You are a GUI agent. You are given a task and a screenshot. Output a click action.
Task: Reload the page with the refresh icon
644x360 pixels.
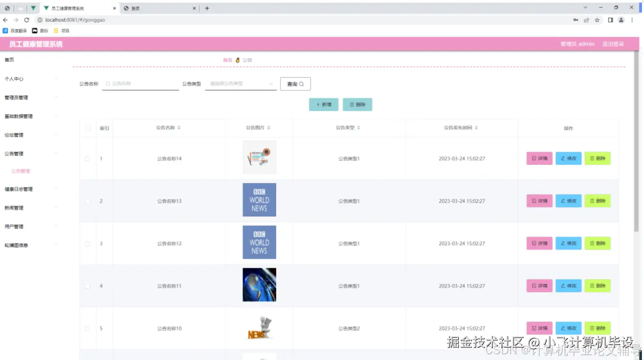point(26,20)
